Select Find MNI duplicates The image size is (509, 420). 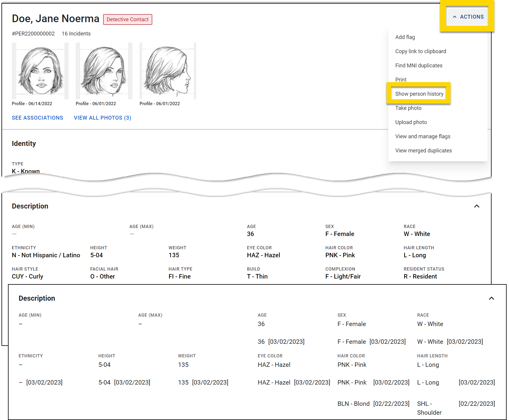tap(419, 65)
